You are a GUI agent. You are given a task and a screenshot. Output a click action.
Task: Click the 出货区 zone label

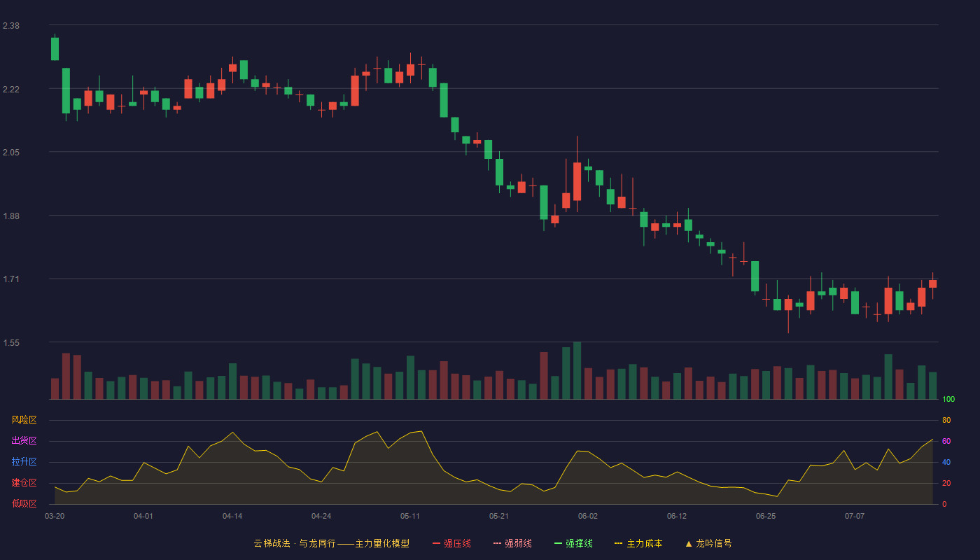tap(24, 441)
